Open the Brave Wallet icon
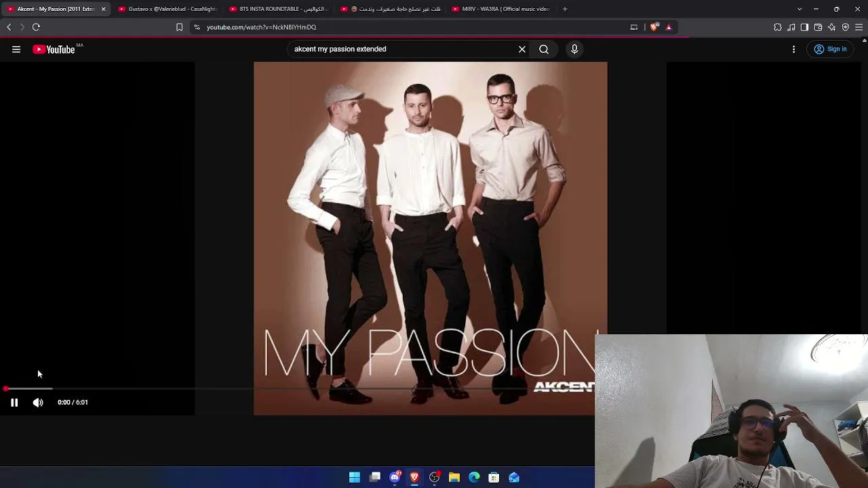Screen dimensions: 868x488 click(818, 27)
